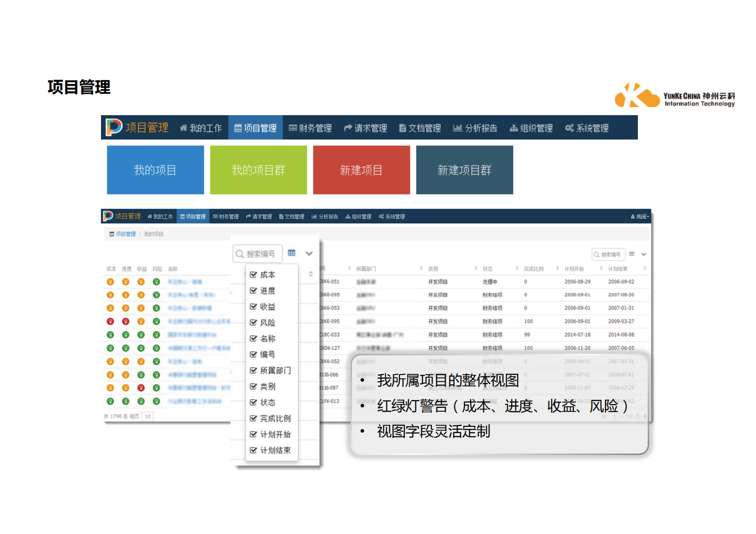Click the magnifier icon in the popup 搜索编号 box
Viewport: 756px width, 534px height.
pos(240,254)
